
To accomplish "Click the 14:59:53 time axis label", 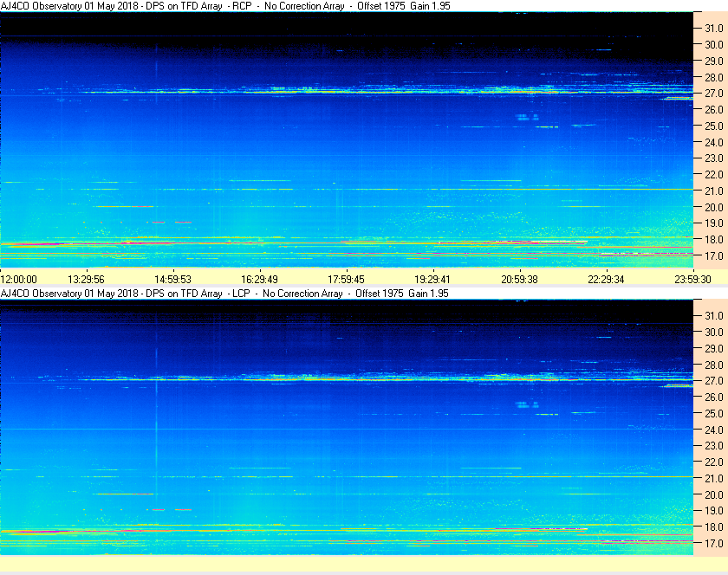I will pyautogui.click(x=172, y=280).
